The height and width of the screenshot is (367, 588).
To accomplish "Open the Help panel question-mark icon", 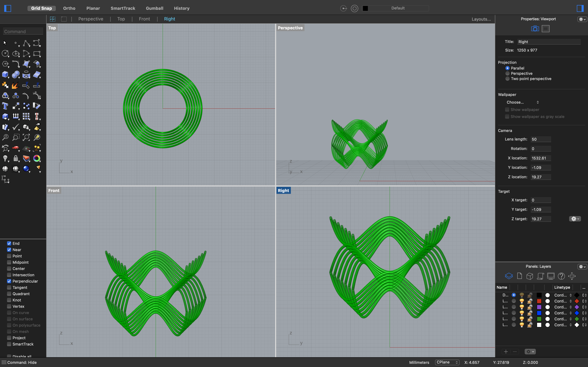I will coord(561,276).
